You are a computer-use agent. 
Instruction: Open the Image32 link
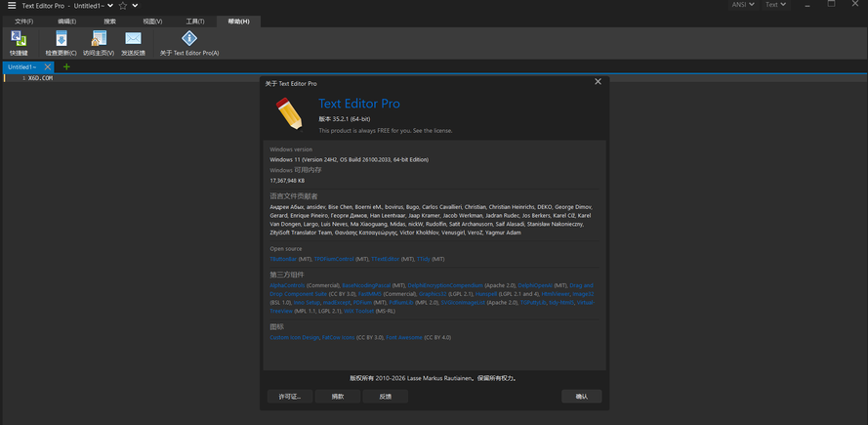(x=583, y=294)
